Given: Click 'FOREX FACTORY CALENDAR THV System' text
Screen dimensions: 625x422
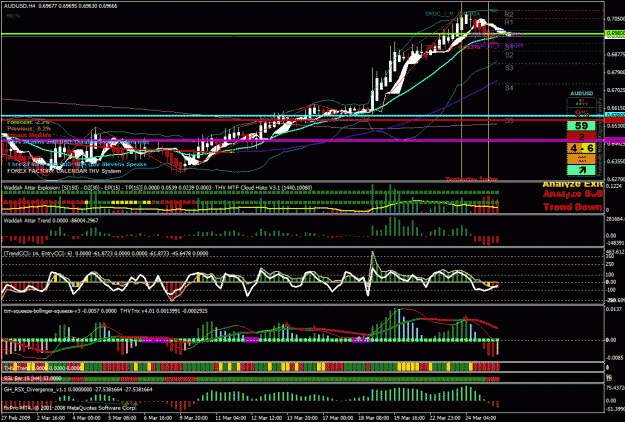Looking at the screenshot, I should tap(64, 171).
